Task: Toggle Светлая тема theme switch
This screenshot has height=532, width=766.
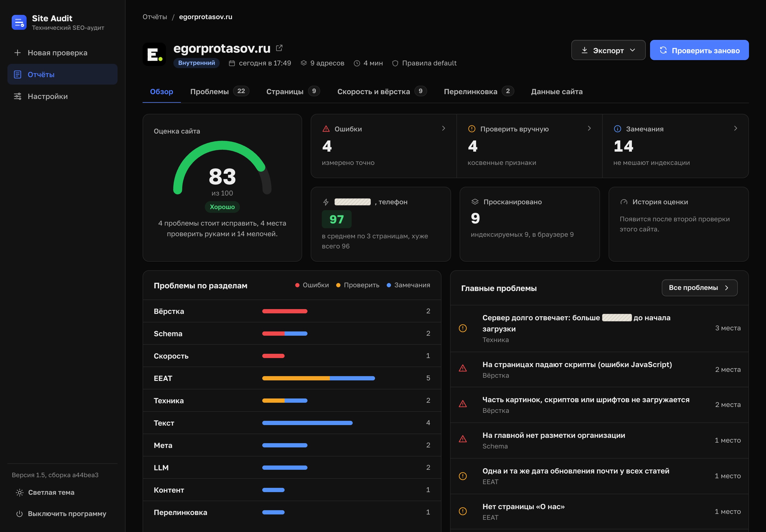Action: (x=45, y=492)
